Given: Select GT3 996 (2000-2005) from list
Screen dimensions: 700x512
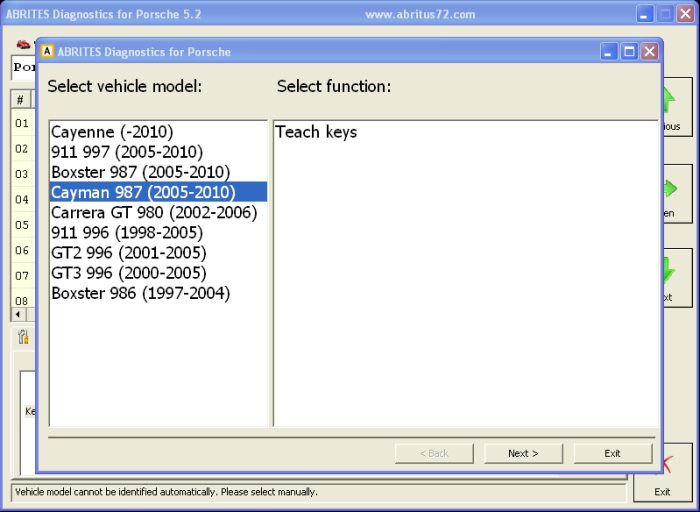Looking at the screenshot, I should click(x=129, y=273).
